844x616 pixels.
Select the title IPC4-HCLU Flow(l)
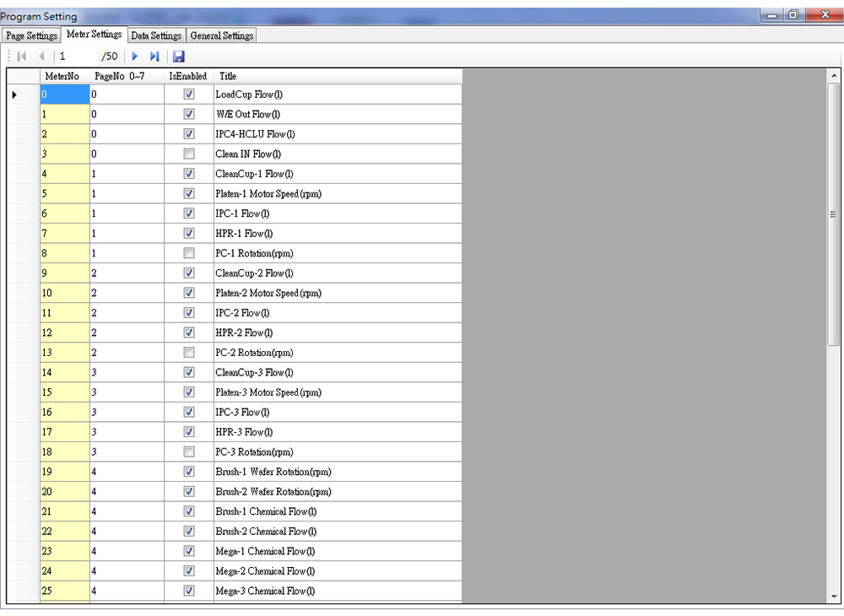tap(255, 134)
